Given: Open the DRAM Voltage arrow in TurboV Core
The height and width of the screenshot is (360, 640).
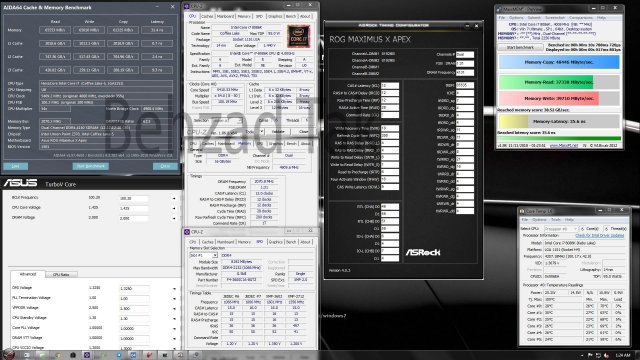Looking at the screenshot, I should [x=174, y=219].
